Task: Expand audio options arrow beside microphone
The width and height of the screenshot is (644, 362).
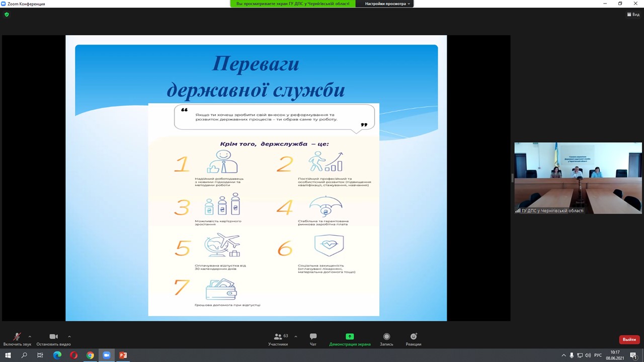Action: [x=30, y=336]
